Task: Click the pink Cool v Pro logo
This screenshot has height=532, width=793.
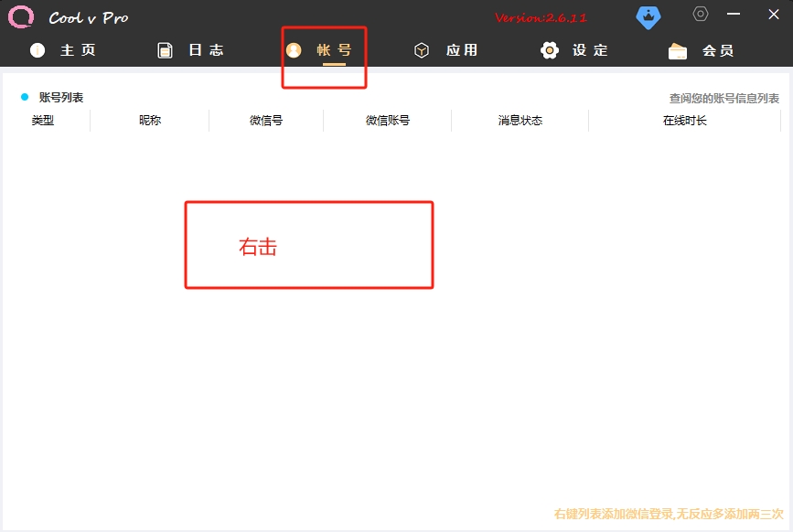Action: tap(21, 16)
